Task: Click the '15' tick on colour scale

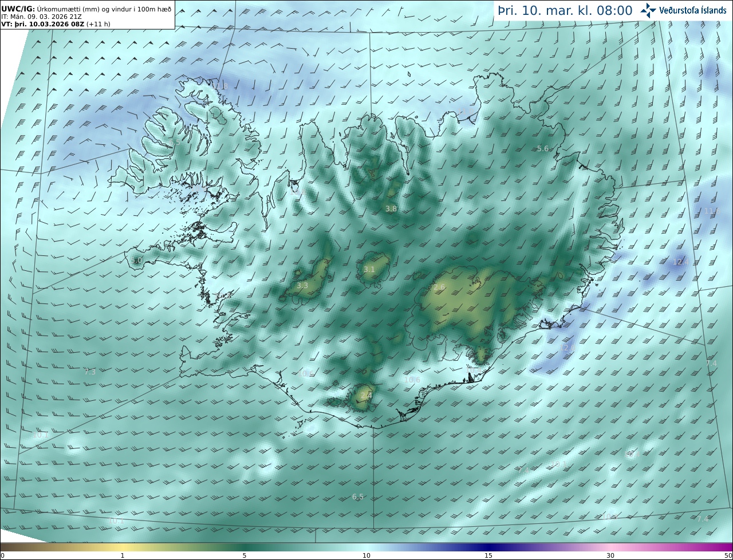Action: [x=488, y=555]
